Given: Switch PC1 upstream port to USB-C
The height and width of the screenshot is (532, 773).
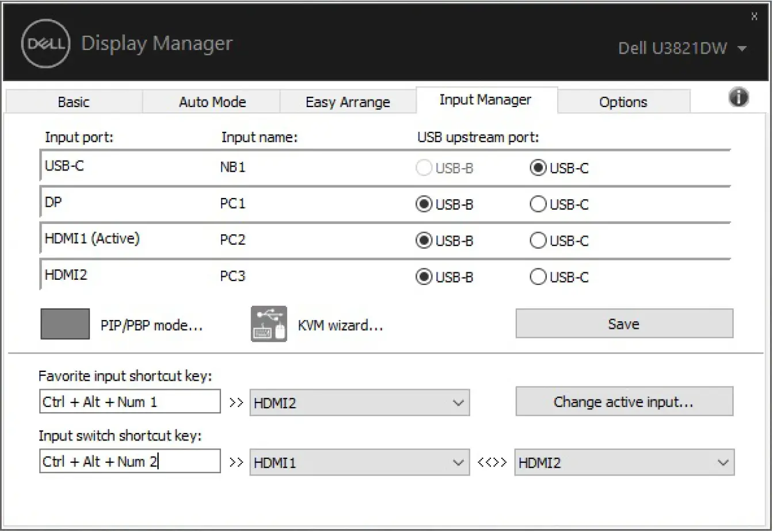Looking at the screenshot, I should (x=538, y=204).
